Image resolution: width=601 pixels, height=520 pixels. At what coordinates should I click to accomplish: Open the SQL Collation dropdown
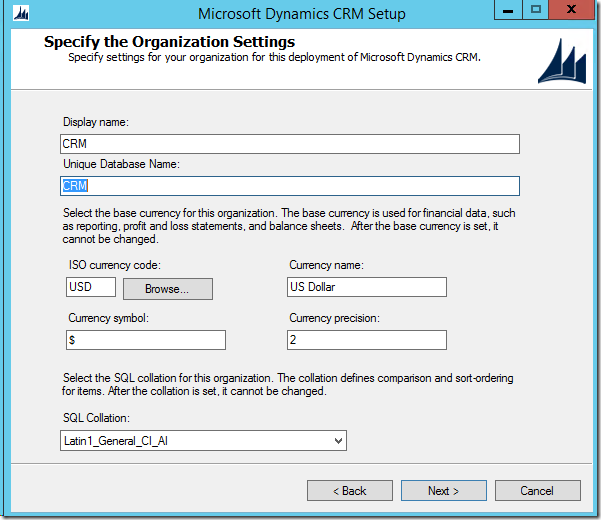[x=204, y=441]
